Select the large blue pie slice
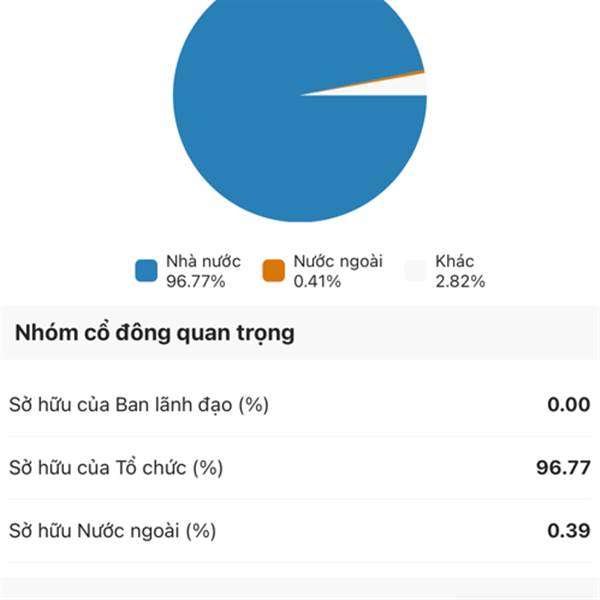Screen dimensions: 600x600 pyautogui.click(x=268, y=134)
